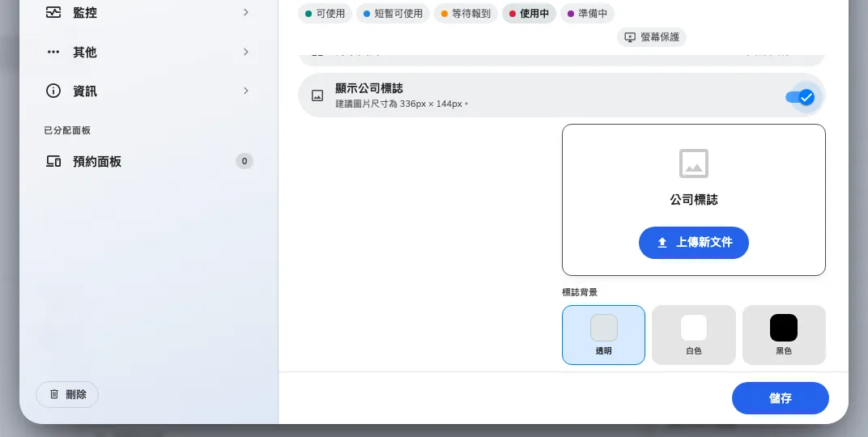This screenshot has width=868, height=437.
Task: Choose the 透明 logo background swatch
Action: coord(603,335)
